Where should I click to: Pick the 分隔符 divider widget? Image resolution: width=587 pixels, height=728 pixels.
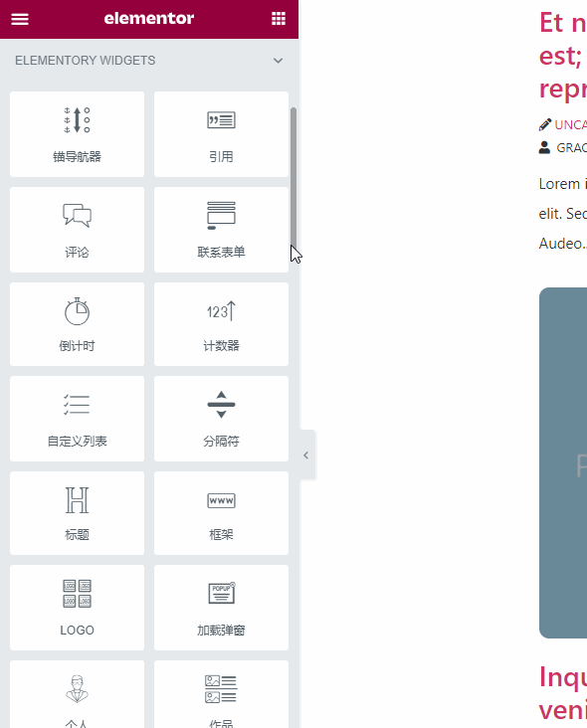click(x=221, y=419)
